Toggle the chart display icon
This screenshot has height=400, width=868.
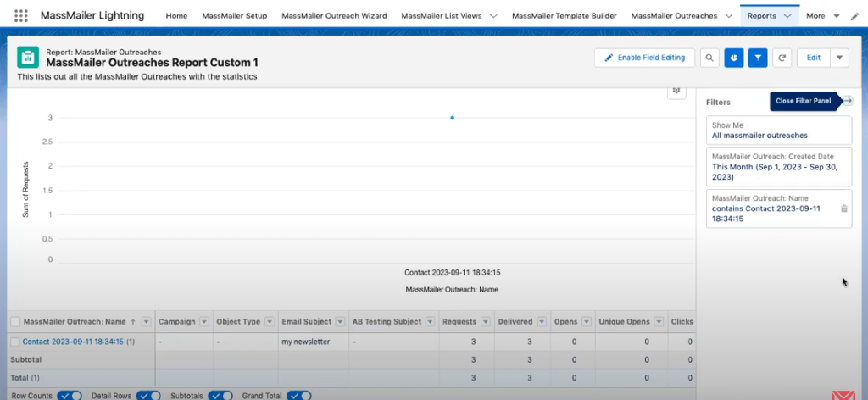(734, 58)
